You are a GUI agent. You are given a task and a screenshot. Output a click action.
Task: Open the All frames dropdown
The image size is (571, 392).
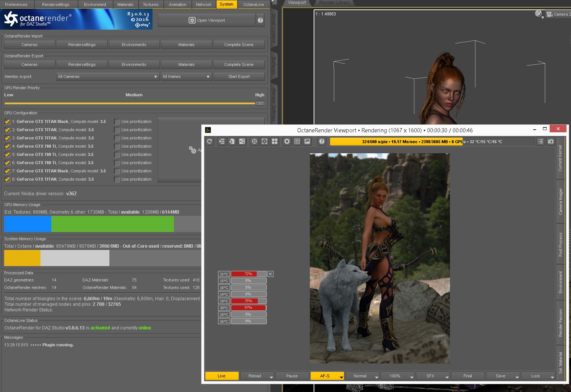pyautogui.click(x=187, y=76)
